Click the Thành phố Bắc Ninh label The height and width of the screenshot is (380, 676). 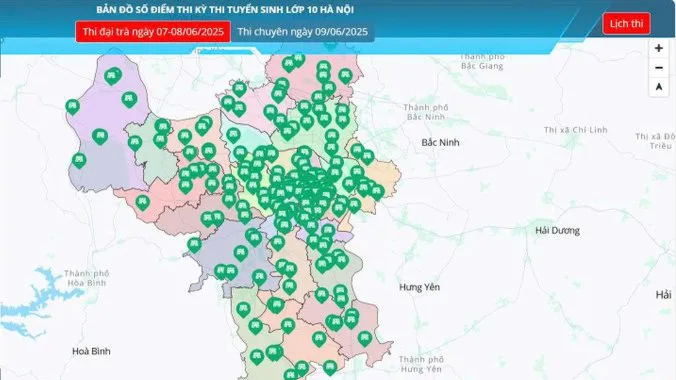(426, 112)
